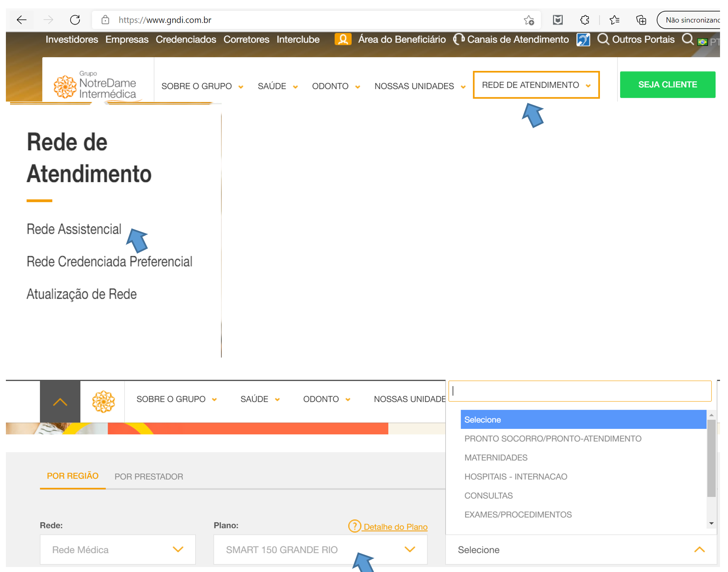The width and height of the screenshot is (728, 572).
Task: Expand the SOBRE O GRUPO top menu
Action: pyautogui.click(x=202, y=86)
